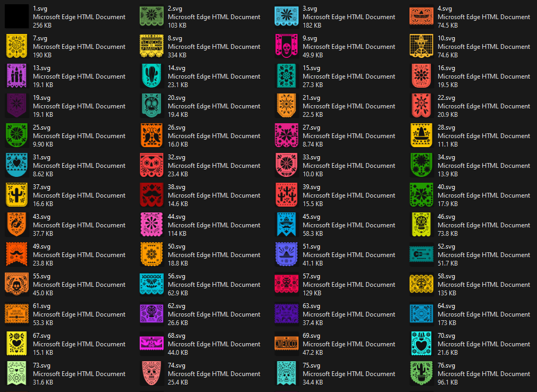Select the file name 40.svg
The image size is (537, 392).
[x=446, y=188]
